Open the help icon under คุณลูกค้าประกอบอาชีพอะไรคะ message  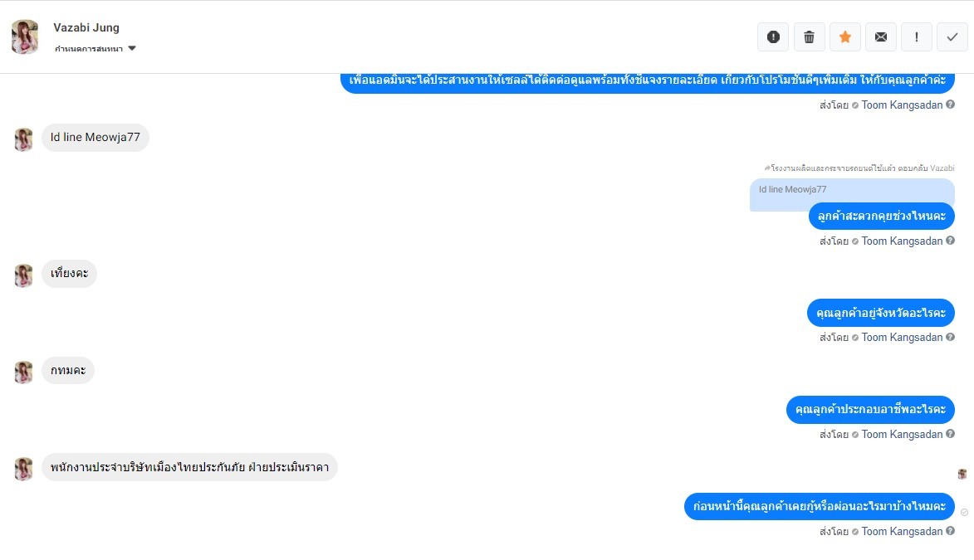[950, 434]
